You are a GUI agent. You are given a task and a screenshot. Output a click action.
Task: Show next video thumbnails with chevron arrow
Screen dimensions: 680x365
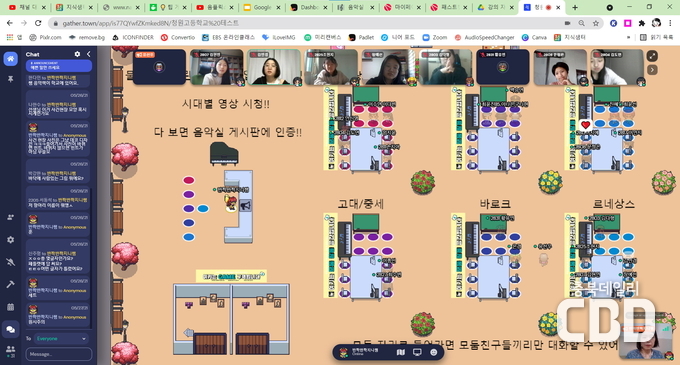pyautogui.click(x=652, y=70)
